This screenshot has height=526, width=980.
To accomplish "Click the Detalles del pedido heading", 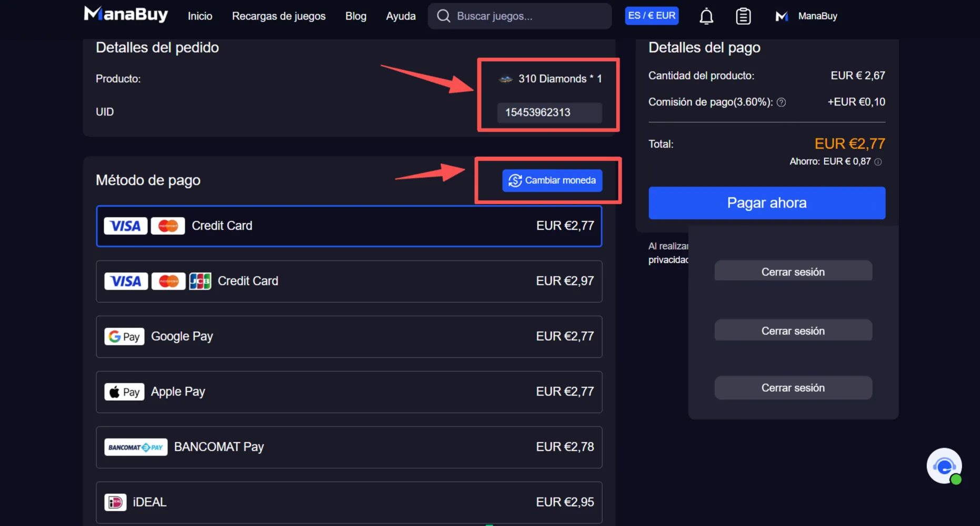I will (157, 47).
